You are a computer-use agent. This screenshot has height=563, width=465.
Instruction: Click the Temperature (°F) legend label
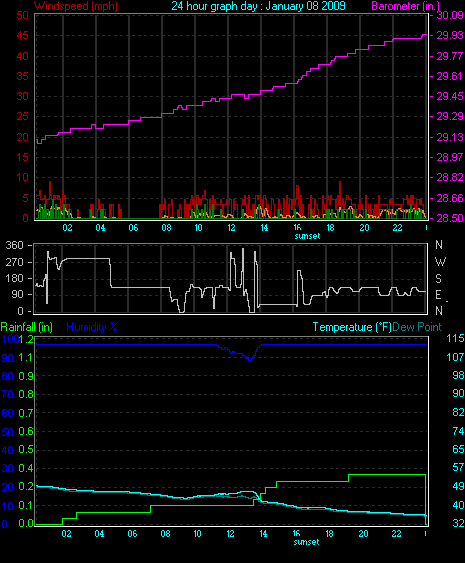tap(352, 327)
